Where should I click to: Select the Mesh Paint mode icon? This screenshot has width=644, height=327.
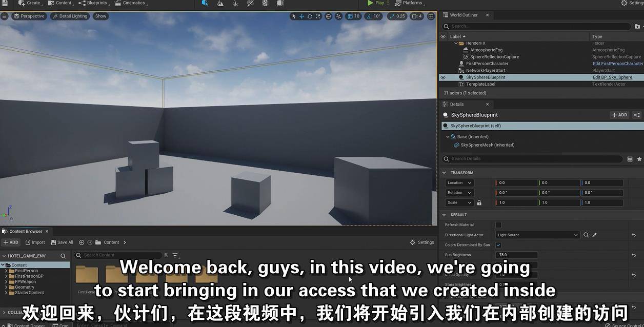(x=250, y=3)
